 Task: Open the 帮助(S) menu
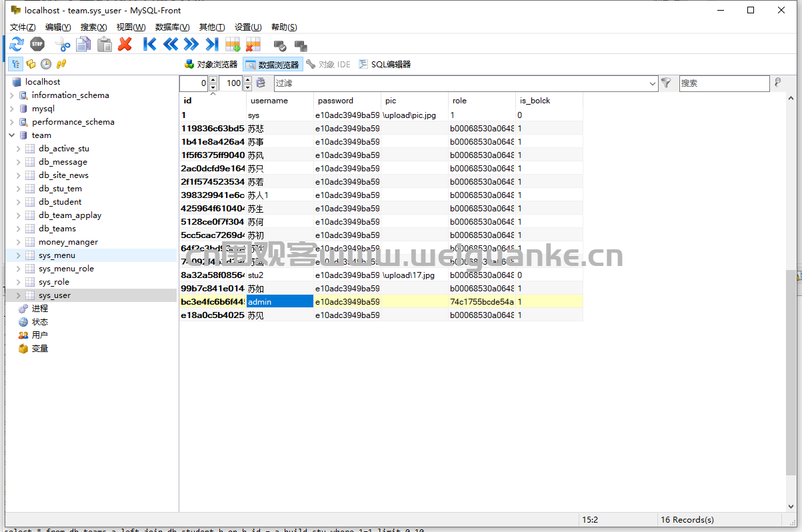[284, 27]
